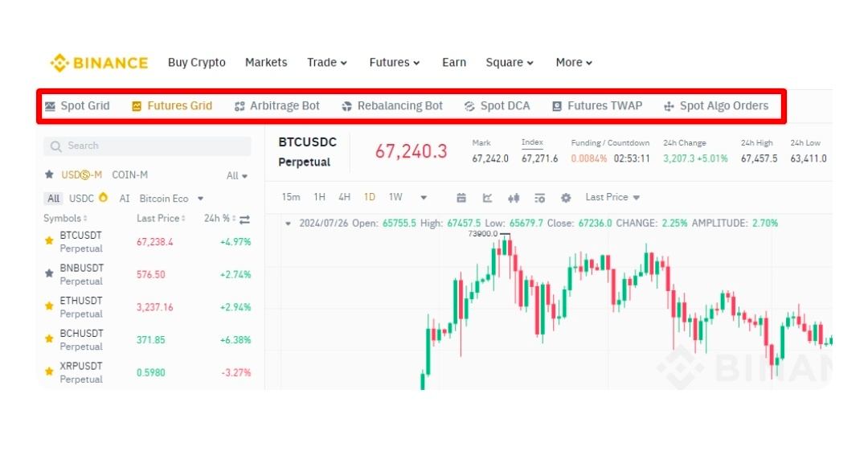Expand category list arrow after Bitcoin Eco

(x=200, y=199)
